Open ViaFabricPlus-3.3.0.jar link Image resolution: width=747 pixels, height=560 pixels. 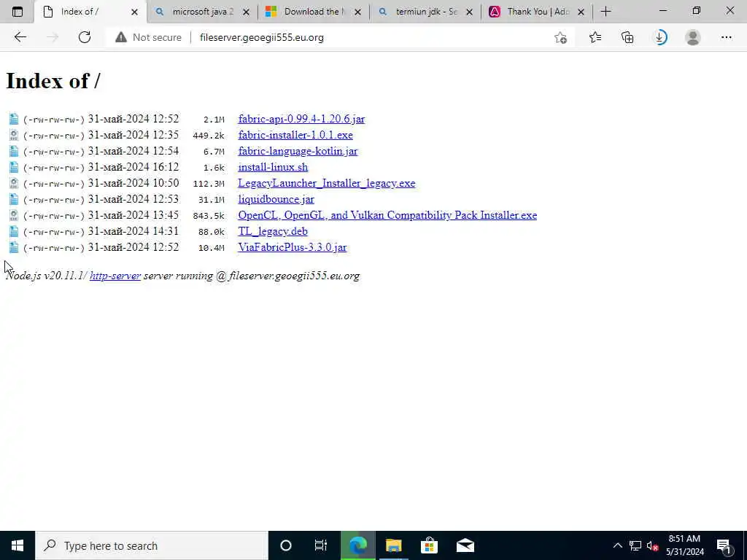click(292, 247)
